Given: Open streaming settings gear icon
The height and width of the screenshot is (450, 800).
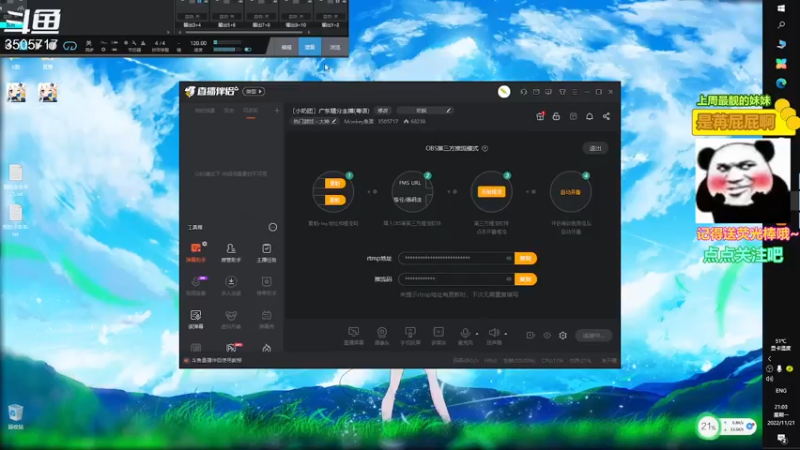Looking at the screenshot, I should [x=563, y=335].
